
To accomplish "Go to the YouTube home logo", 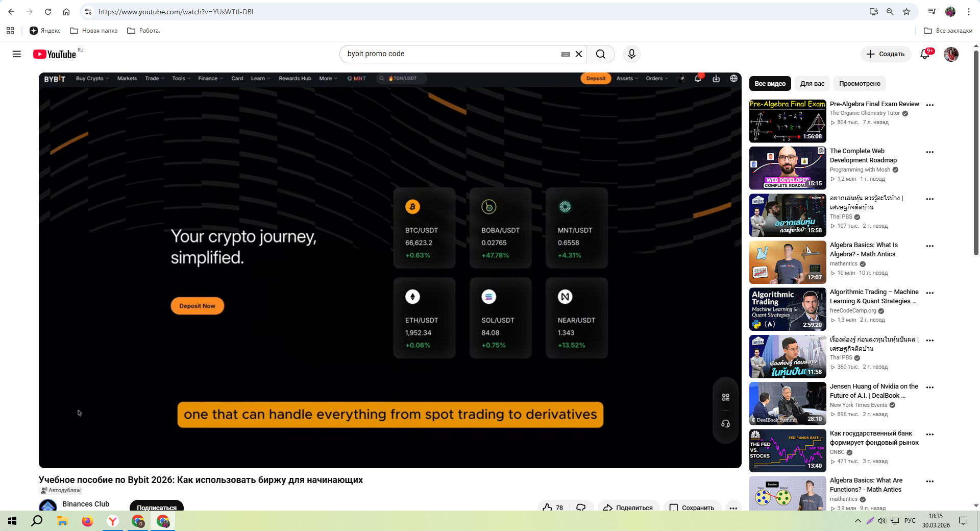I will pyautogui.click(x=55, y=54).
